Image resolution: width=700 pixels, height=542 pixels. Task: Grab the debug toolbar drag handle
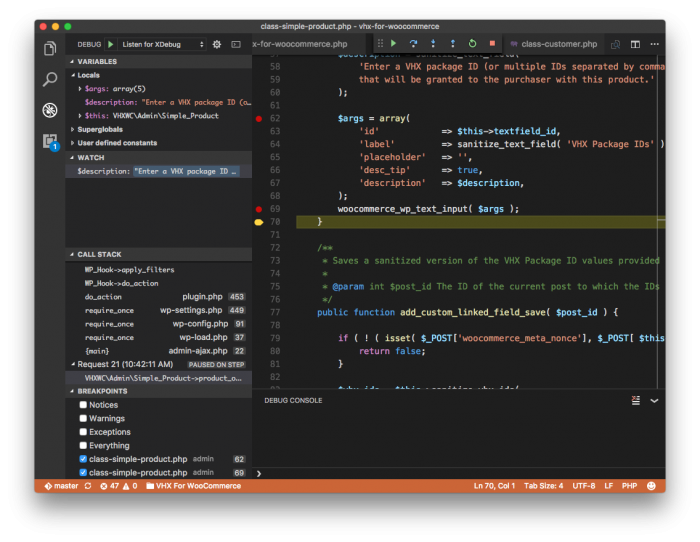click(380, 43)
